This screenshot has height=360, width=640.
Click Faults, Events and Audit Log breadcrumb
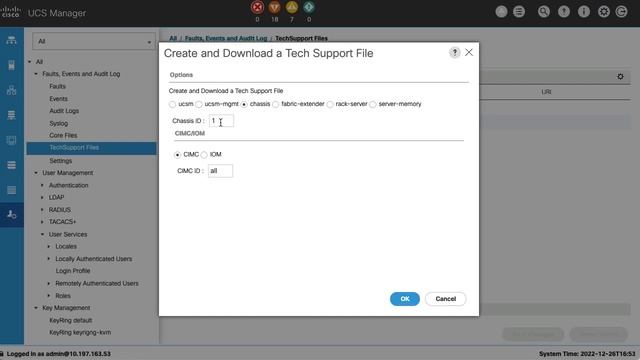point(226,38)
